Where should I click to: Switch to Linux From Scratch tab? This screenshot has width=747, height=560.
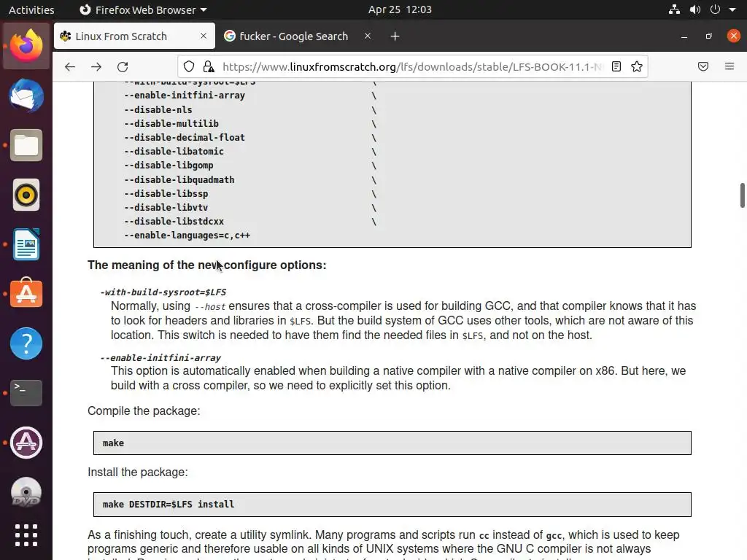(x=134, y=36)
